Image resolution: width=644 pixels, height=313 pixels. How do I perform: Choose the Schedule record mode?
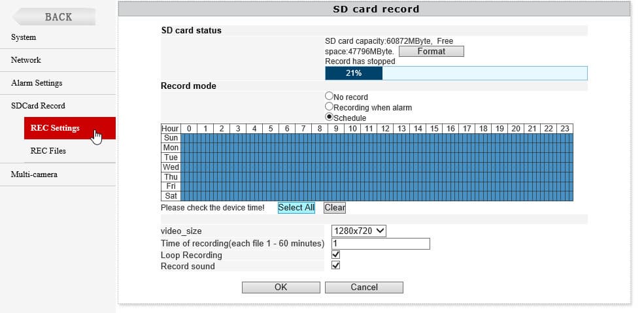pos(329,116)
